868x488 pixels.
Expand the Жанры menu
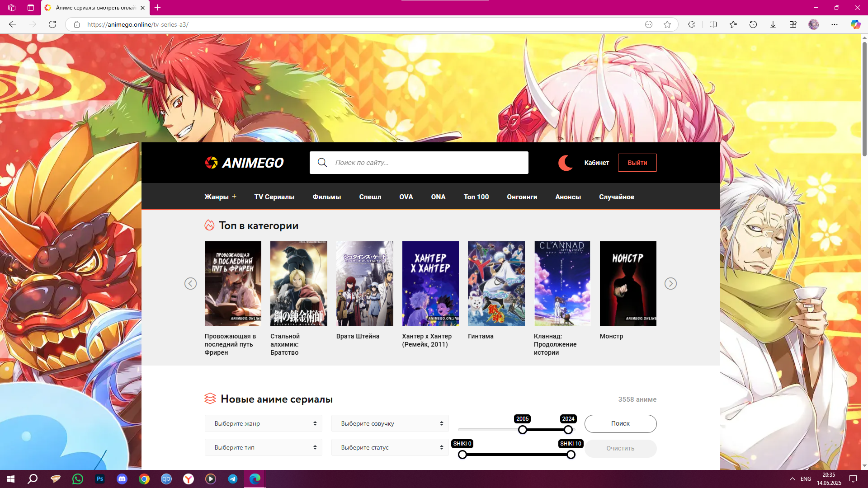pyautogui.click(x=220, y=197)
